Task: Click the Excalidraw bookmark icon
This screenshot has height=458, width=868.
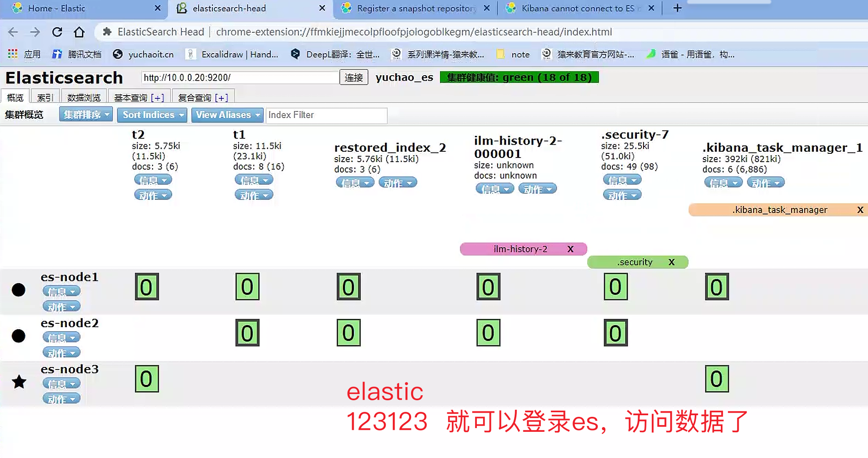Action: click(191, 54)
